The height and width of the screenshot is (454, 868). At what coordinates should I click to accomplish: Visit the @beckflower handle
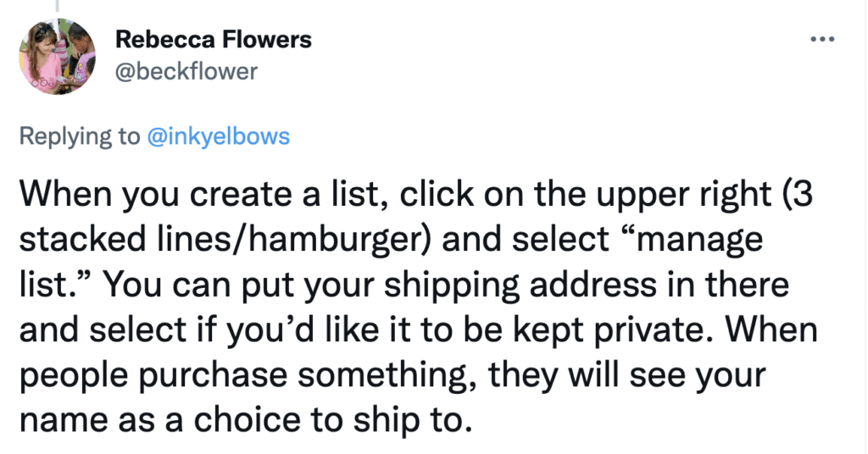point(186,71)
